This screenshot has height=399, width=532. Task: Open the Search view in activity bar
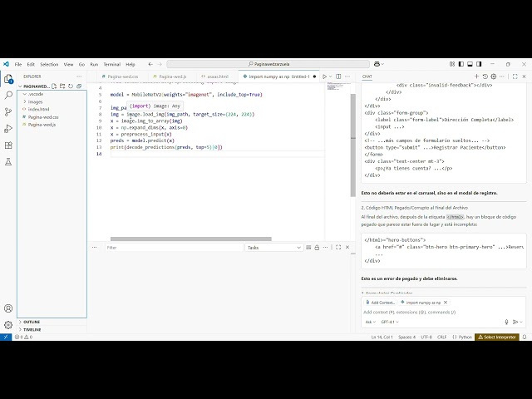(8, 96)
